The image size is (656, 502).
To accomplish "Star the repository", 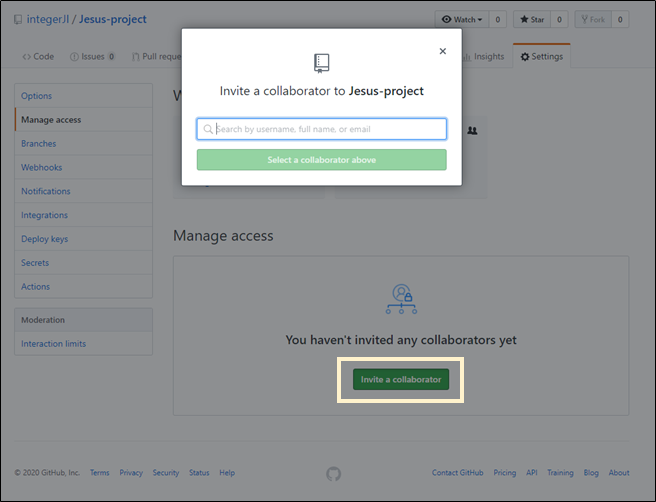I will [532, 19].
